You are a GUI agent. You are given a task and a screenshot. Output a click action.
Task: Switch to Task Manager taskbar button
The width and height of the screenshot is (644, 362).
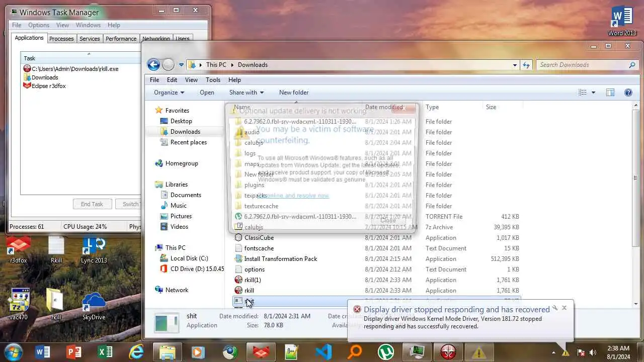point(417,352)
